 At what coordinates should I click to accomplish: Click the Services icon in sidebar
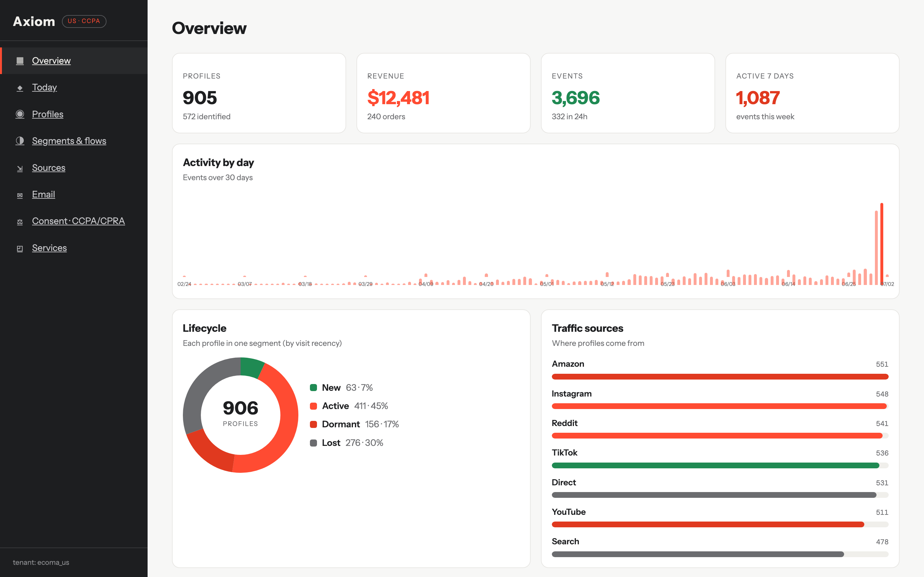point(20,248)
